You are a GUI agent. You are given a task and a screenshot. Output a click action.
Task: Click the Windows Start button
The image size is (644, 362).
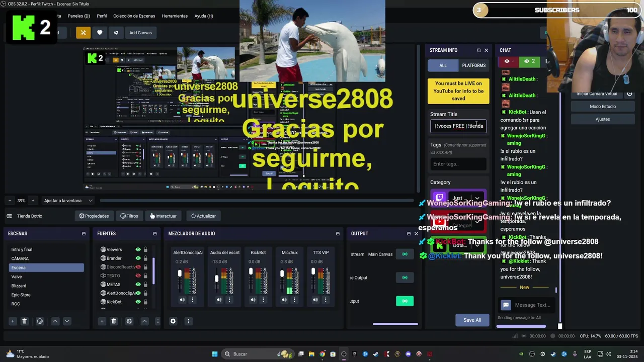[215, 354]
